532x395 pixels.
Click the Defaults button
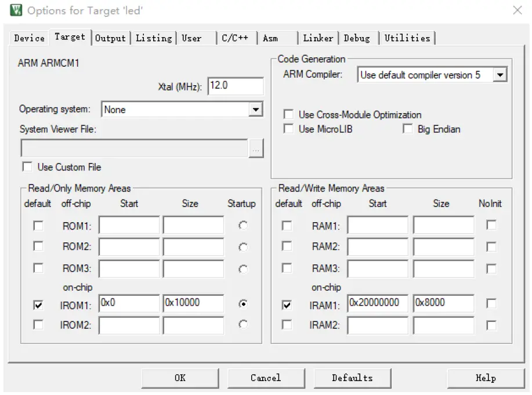(353, 378)
